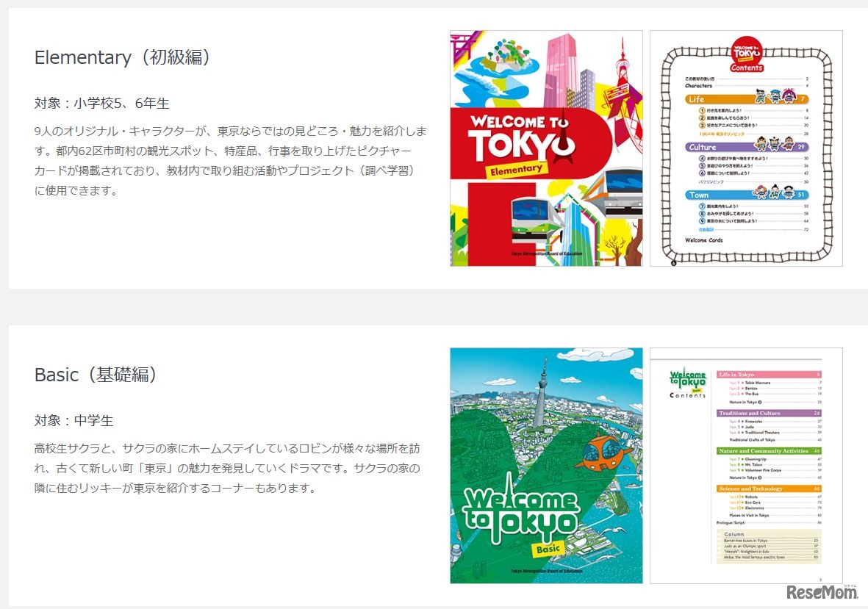Click Nature and Community Activities in Basic contents
This screenshot has height=609, width=868.
click(x=769, y=451)
